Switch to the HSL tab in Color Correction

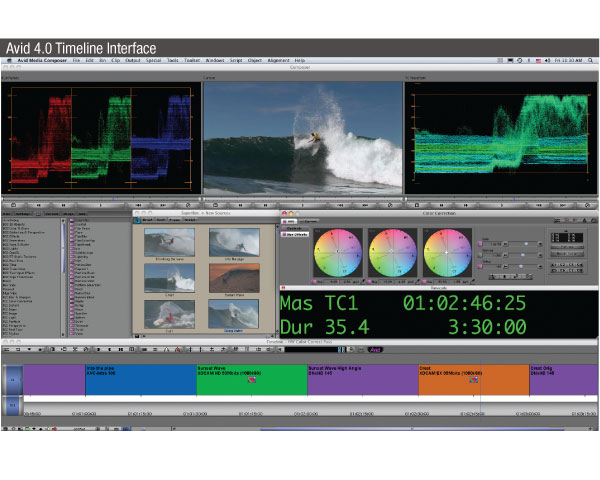(x=289, y=221)
